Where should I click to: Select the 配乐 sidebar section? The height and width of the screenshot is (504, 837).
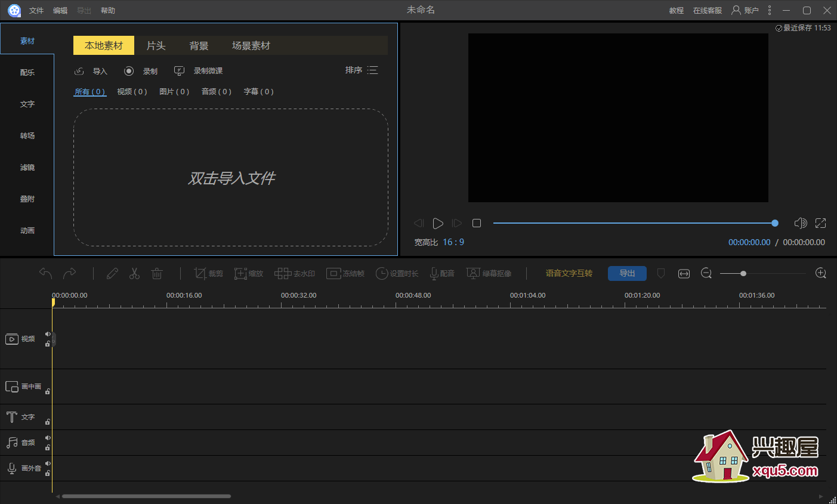point(27,72)
